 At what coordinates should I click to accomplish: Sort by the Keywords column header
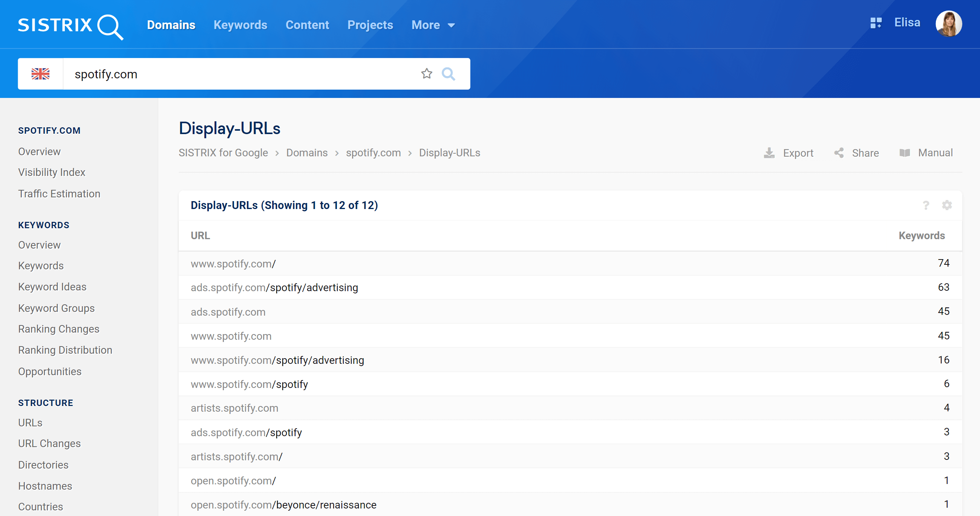pyautogui.click(x=922, y=236)
